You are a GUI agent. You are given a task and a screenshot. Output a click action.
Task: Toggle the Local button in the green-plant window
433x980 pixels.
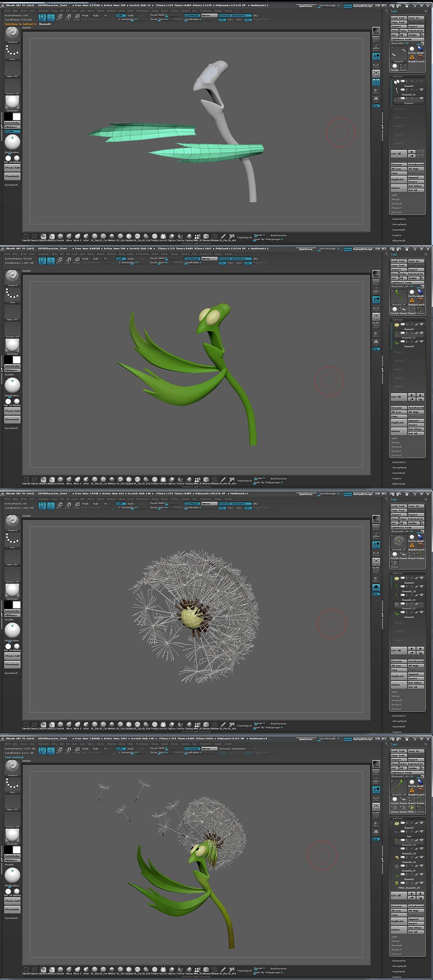(376, 300)
